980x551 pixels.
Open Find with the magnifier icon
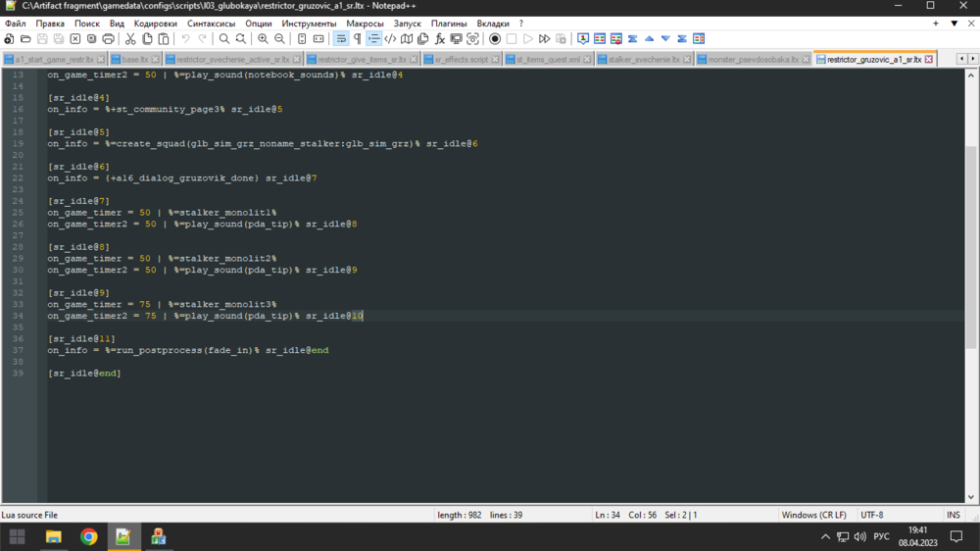pos(224,39)
